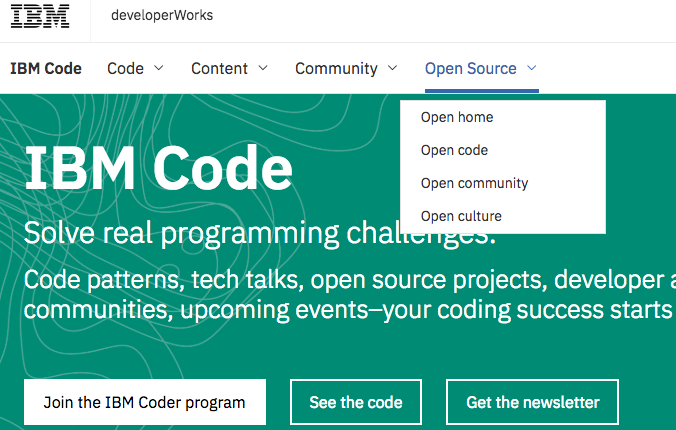Select Open code from dropdown
Viewport: 676px width, 430px height.
click(454, 150)
